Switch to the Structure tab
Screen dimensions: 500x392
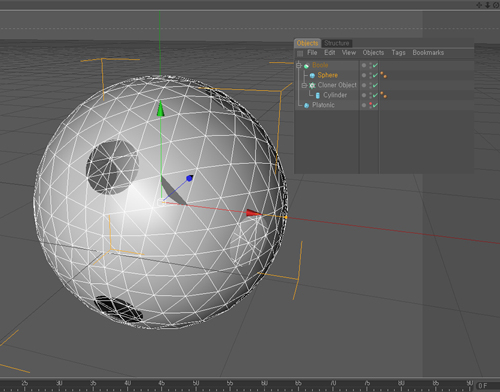[x=337, y=43]
